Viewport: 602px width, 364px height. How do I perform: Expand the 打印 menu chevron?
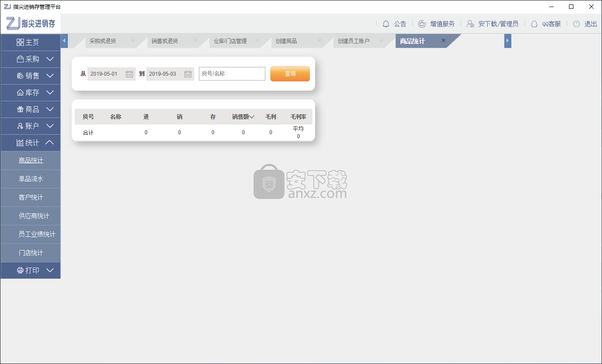click(50, 270)
